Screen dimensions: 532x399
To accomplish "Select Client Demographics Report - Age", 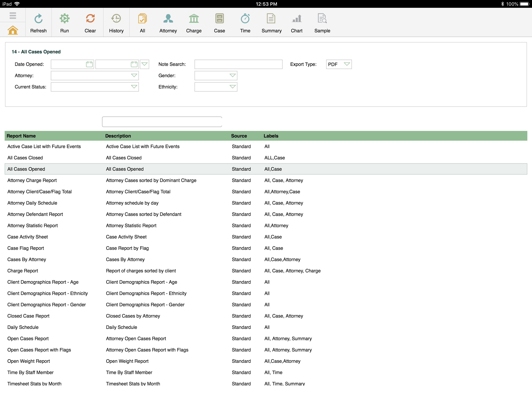I will 266,282.
